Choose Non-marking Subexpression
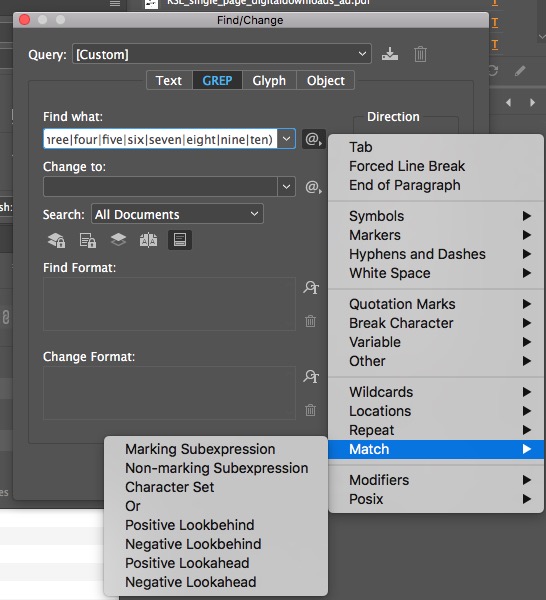 click(216, 468)
